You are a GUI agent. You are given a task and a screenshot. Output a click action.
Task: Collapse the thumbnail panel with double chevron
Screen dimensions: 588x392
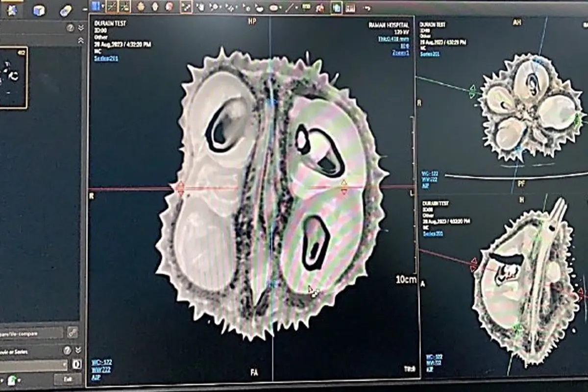(80, 28)
